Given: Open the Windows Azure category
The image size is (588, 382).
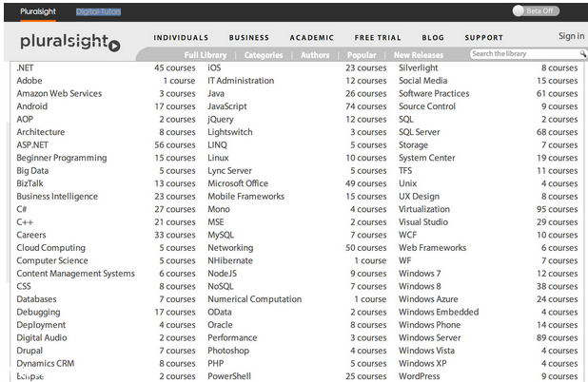Looking at the screenshot, I should [428, 299].
